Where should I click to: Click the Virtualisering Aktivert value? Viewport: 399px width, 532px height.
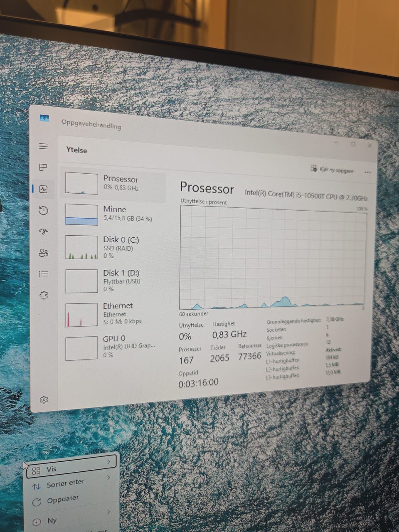333,350
